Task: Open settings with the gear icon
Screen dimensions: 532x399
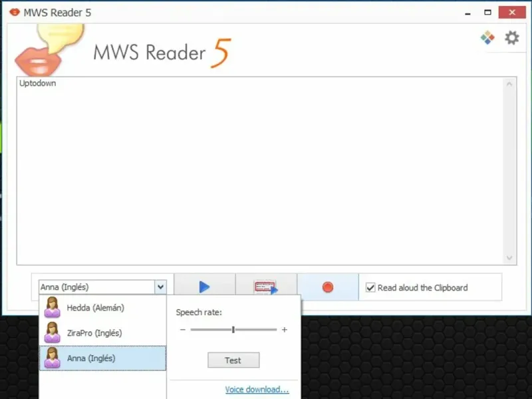Action: tap(511, 38)
